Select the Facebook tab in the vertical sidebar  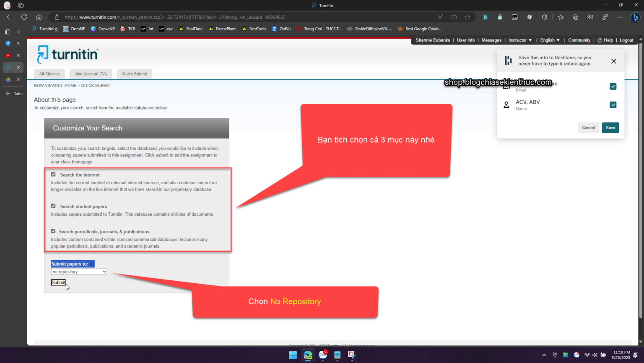click(x=8, y=43)
